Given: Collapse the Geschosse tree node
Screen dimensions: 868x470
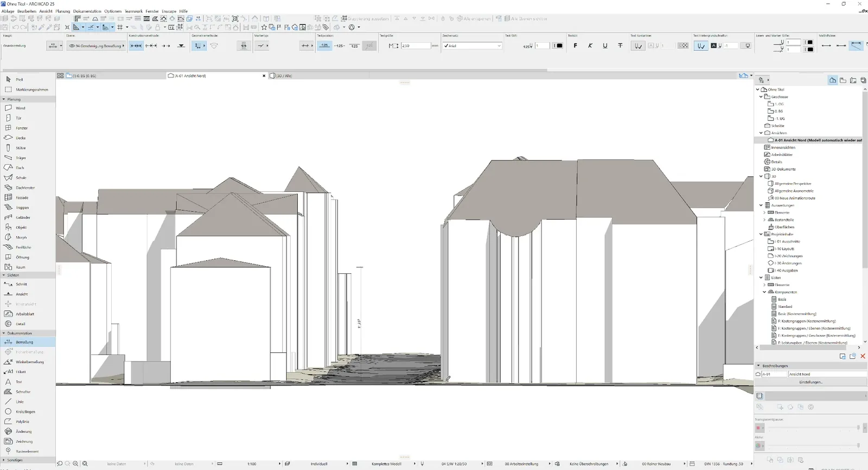Looking at the screenshot, I should click(x=761, y=96).
